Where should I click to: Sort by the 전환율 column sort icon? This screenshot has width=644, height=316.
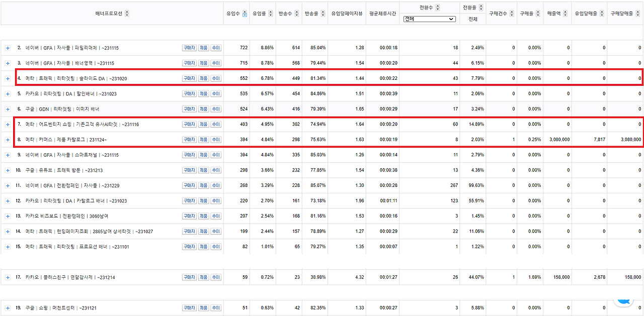pyautogui.click(x=481, y=8)
